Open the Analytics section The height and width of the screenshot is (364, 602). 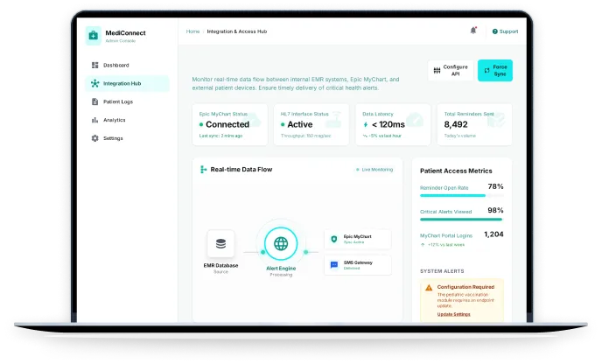[x=114, y=120]
